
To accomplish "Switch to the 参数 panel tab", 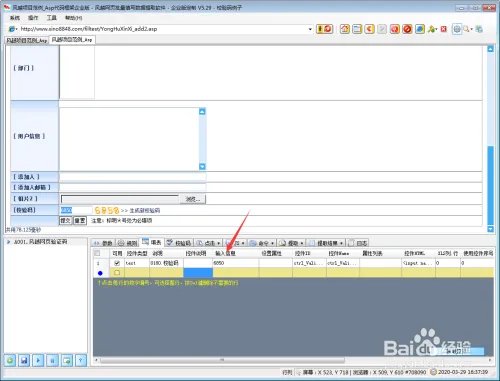I will pos(103,243).
